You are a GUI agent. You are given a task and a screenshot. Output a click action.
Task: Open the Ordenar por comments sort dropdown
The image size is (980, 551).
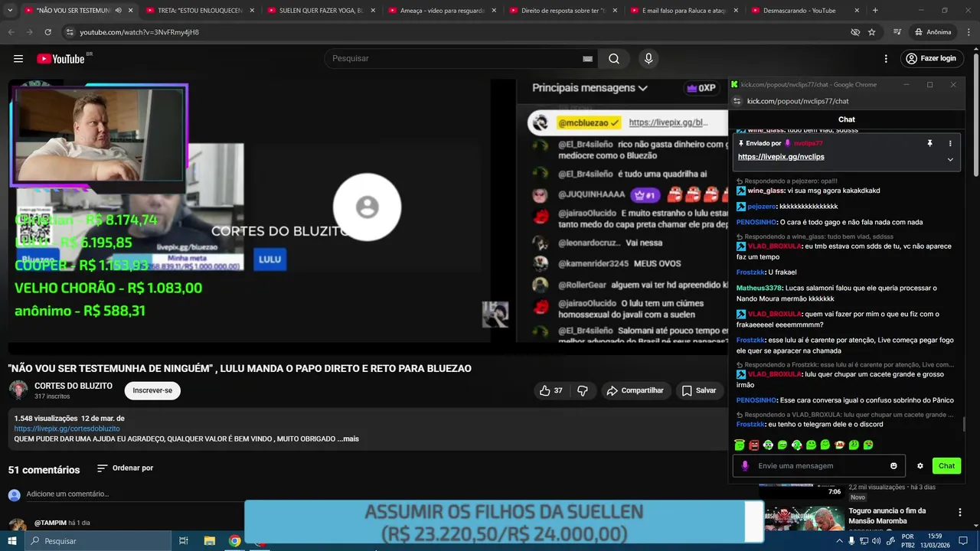[x=125, y=468]
